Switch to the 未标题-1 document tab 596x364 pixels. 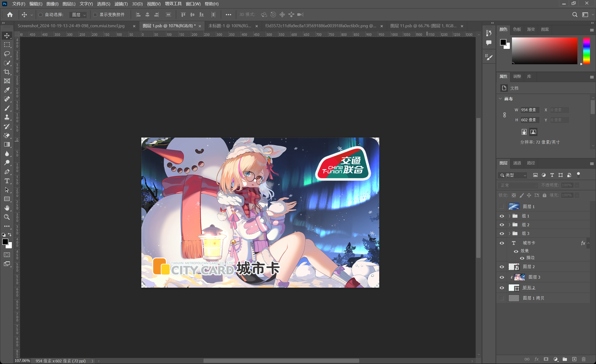point(230,26)
